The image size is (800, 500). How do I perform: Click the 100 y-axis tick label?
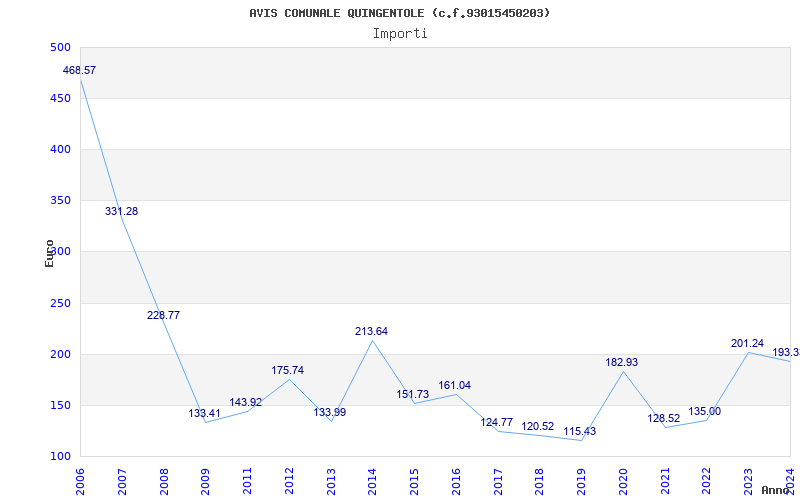click(x=60, y=457)
